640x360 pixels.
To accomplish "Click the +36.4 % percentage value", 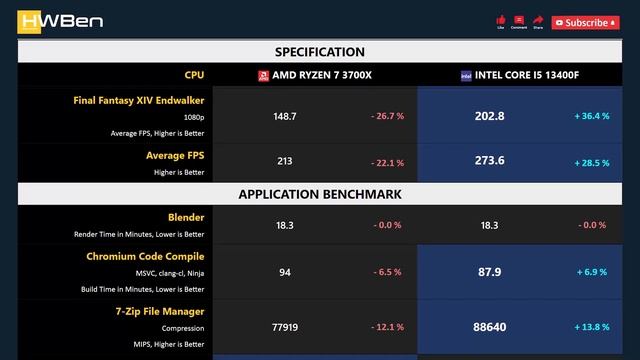I will tap(592, 116).
